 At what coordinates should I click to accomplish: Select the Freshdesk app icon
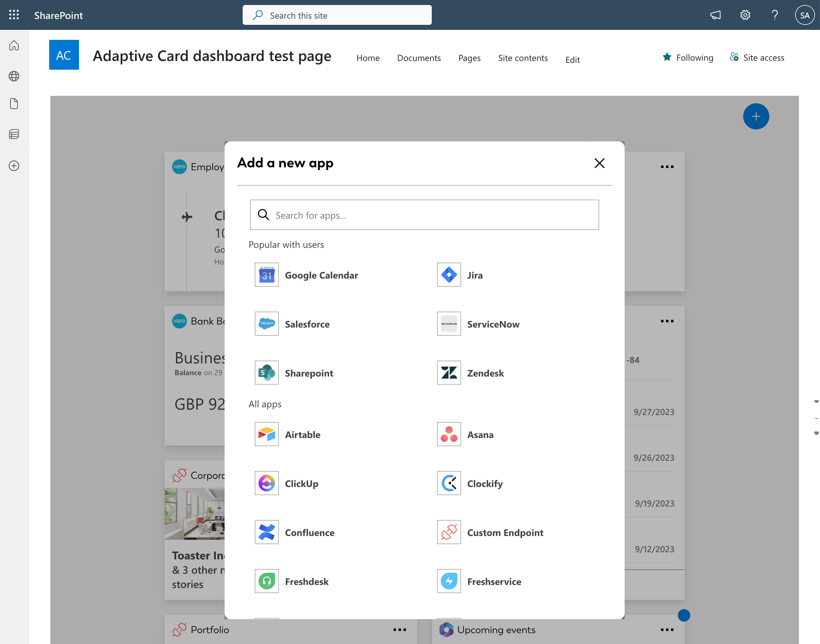point(267,581)
